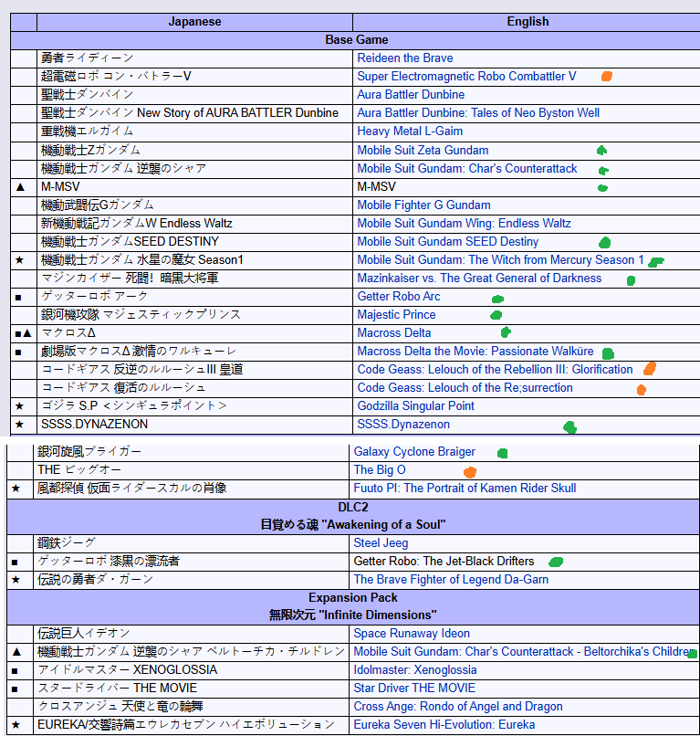The image size is (700, 736).
Task: Click the square-triangle marker beside マクロスΔ
Action: [23, 333]
